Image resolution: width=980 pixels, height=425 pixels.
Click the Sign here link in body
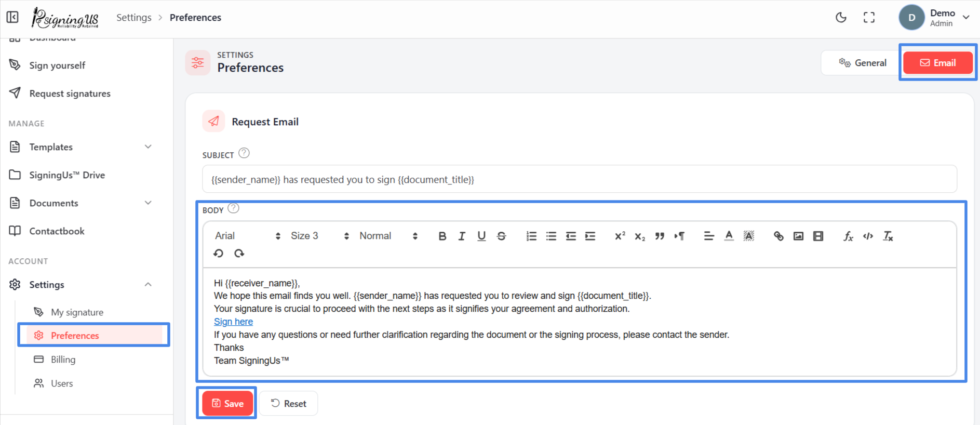coord(233,322)
